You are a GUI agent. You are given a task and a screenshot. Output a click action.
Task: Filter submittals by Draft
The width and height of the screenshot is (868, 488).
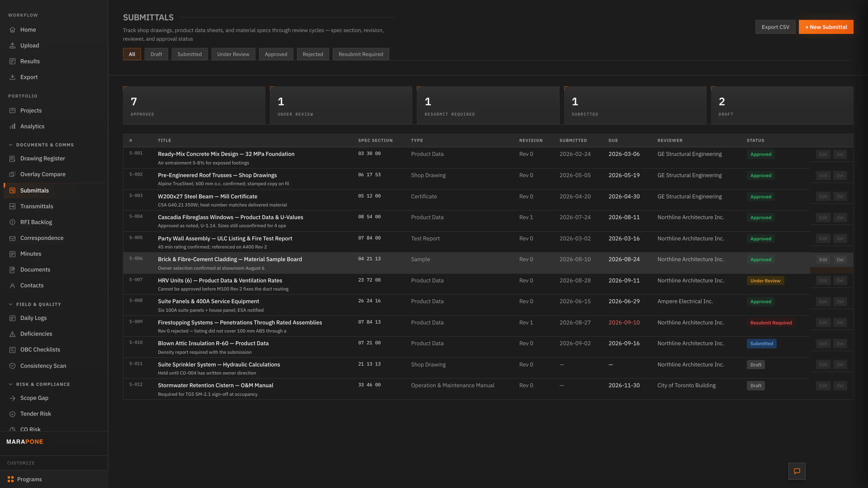tap(156, 54)
